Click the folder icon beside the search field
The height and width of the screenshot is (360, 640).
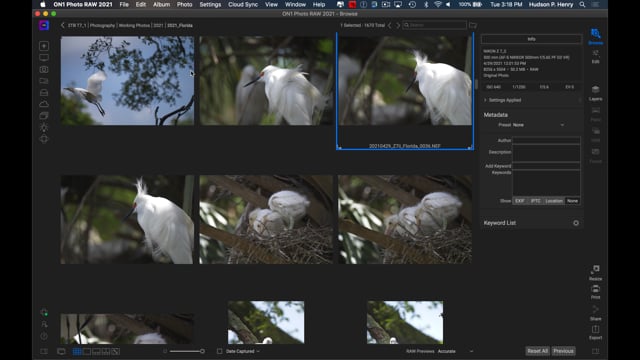tap(473, 25)
